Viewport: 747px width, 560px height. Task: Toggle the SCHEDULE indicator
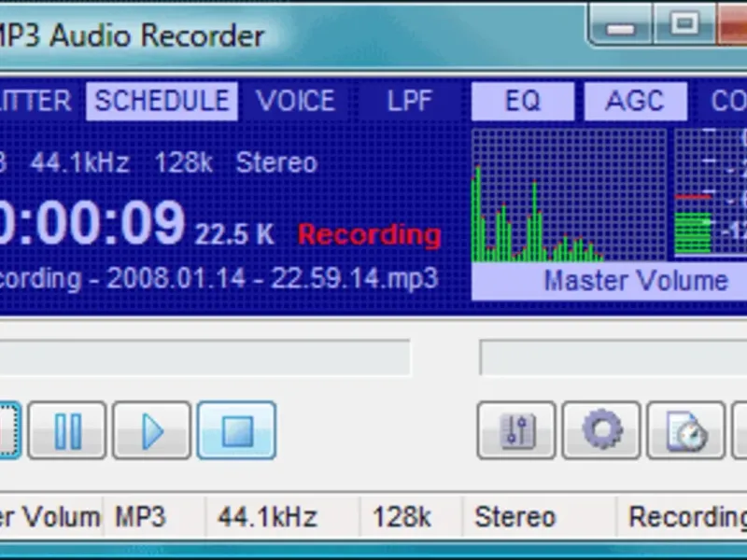click(162, 101)
